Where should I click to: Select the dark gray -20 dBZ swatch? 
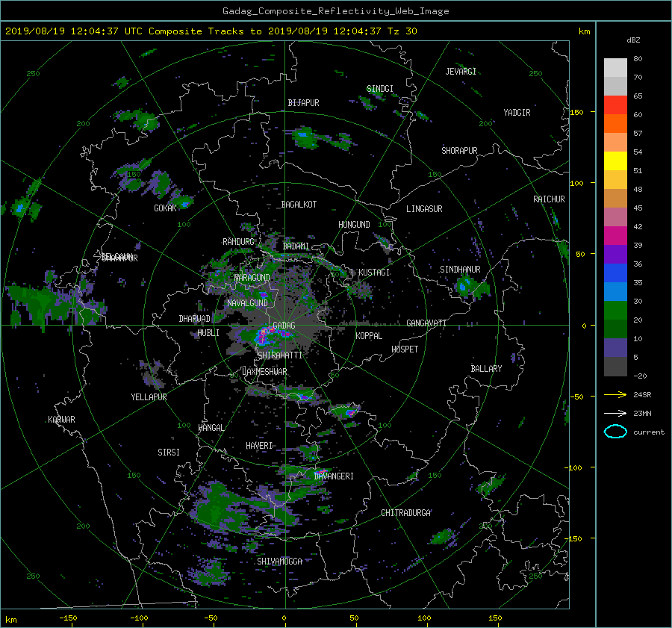point(615,367)
